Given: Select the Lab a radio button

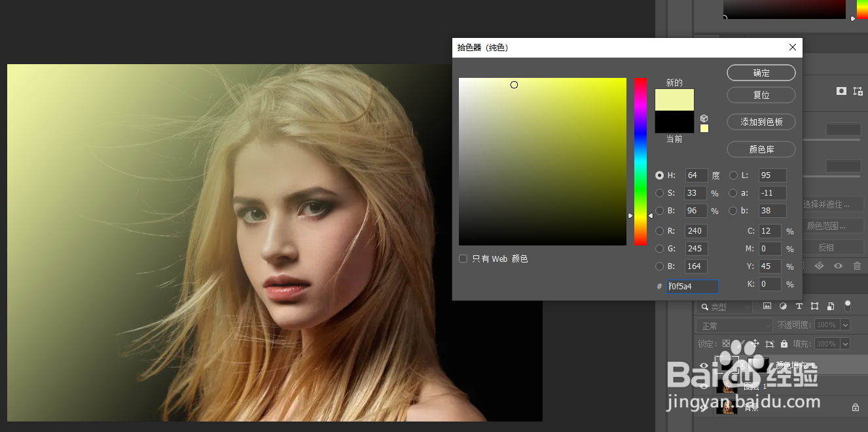Looking at the screenshot, I should tap(733, 193).
